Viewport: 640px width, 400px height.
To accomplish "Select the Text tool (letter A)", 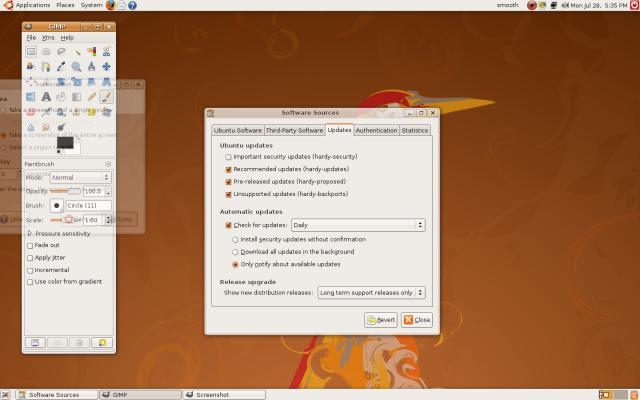I will (46, 97).
